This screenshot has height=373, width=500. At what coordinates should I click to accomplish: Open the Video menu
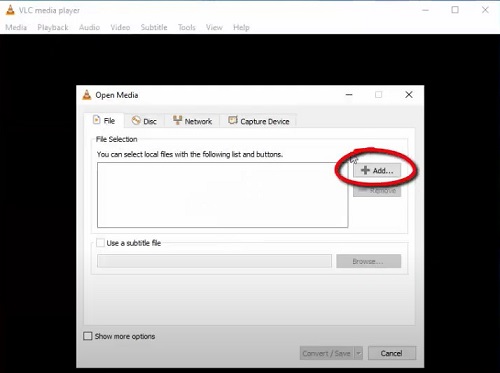[120, 27]
